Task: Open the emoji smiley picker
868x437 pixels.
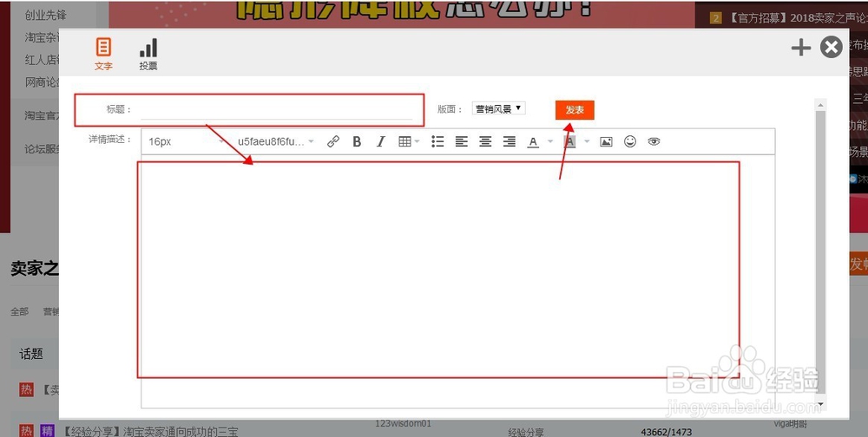Action: (630, 141)
